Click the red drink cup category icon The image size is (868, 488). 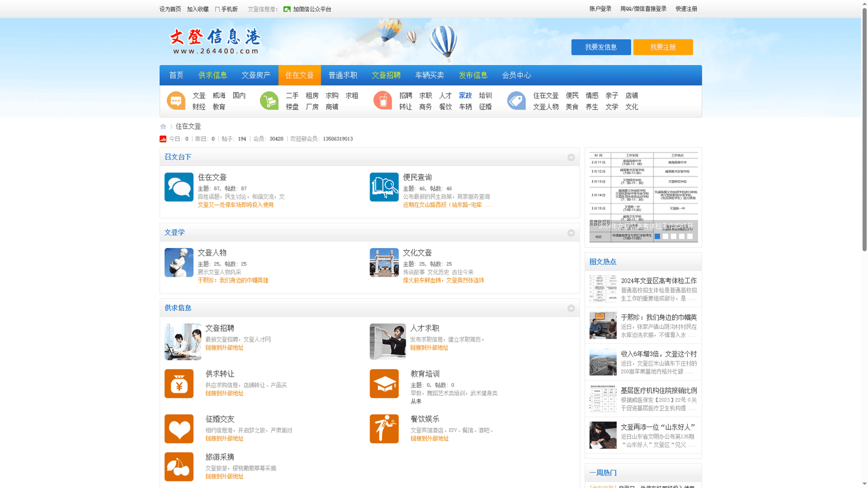(x=383, y=101)
